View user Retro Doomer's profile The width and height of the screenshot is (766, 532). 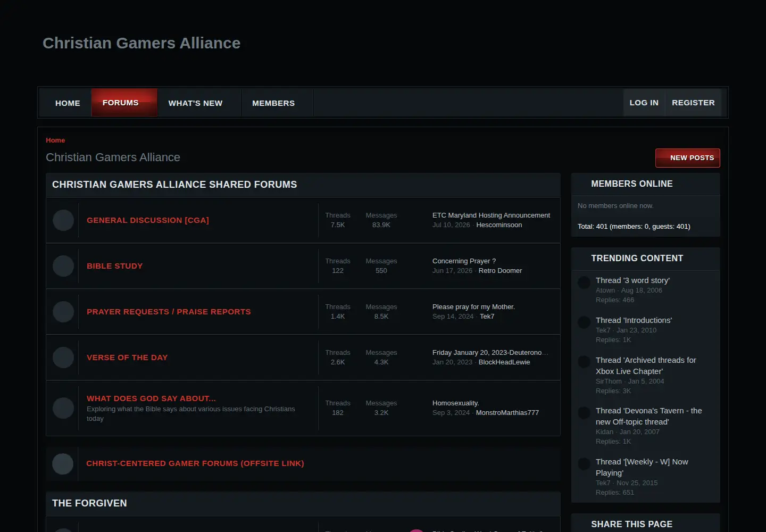coord(500,271)
